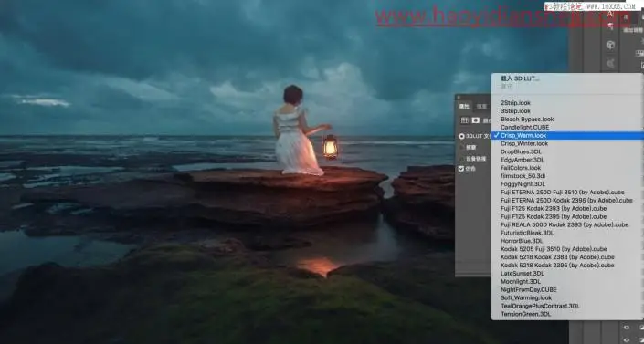644x344 pixels.
Task: Click the color lookup grid icon in Properties
Action: tap(465, 120)
